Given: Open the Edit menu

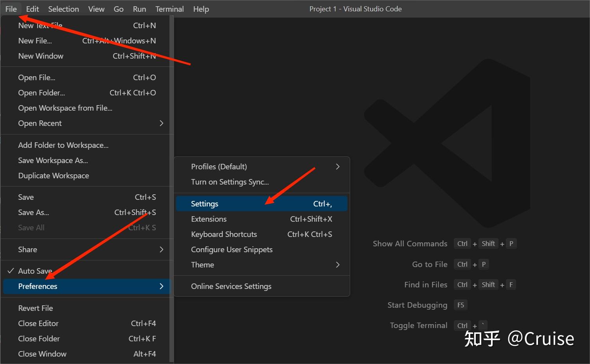Looking at the screenshot, I should point(32,9).
